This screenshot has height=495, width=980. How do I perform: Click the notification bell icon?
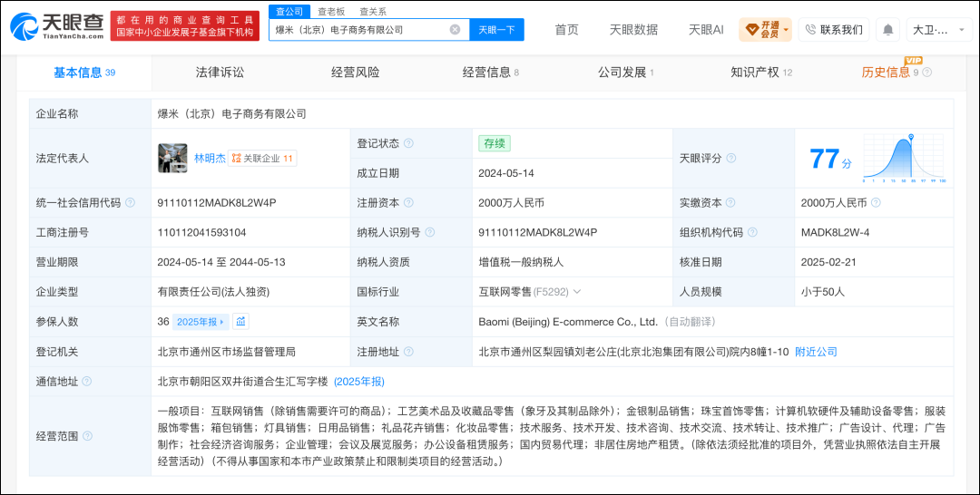point(887,29)
